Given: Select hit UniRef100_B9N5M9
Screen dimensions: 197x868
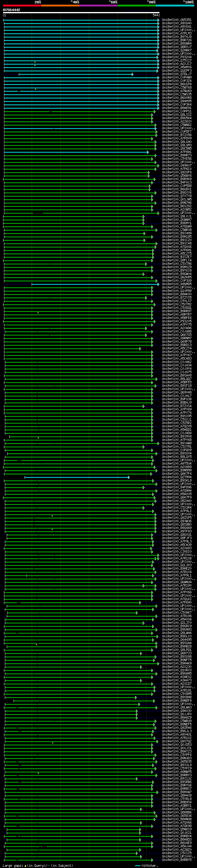Looking at the screenshot, I should [176, 470].
